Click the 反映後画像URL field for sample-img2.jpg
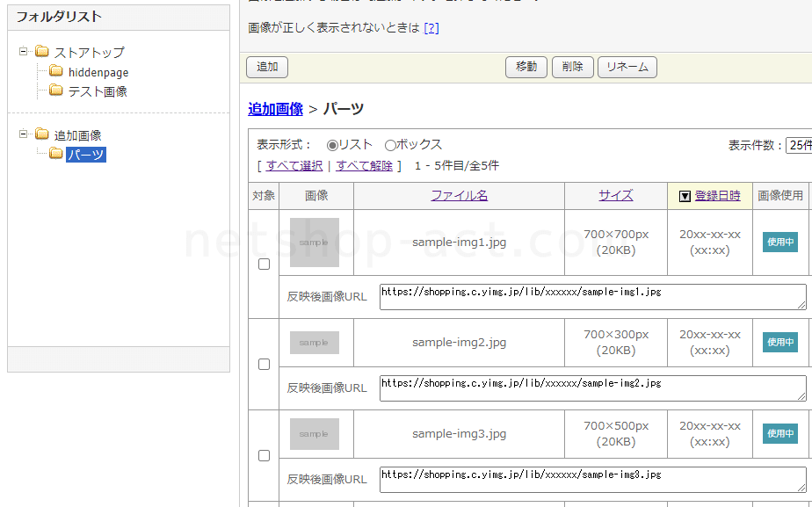The width and height of the screenshot is (812, 507). [x=592, y=388]
